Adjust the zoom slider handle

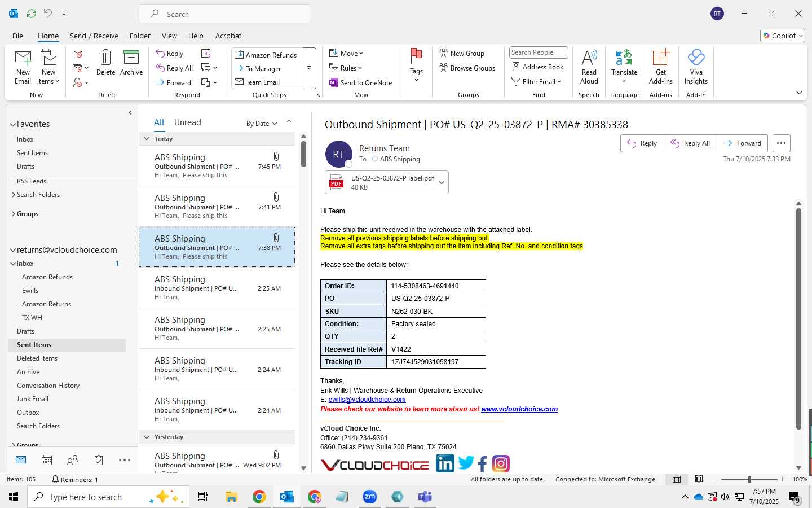749,479
